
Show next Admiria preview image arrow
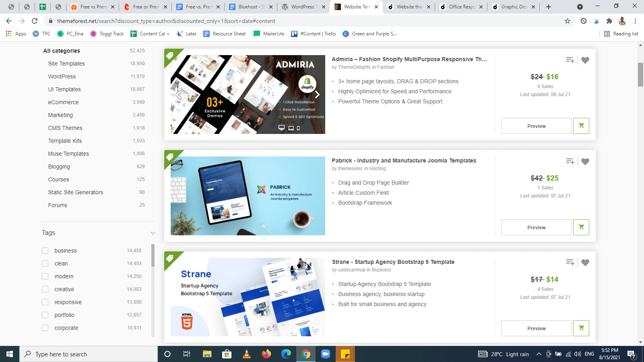coord(317,95)
